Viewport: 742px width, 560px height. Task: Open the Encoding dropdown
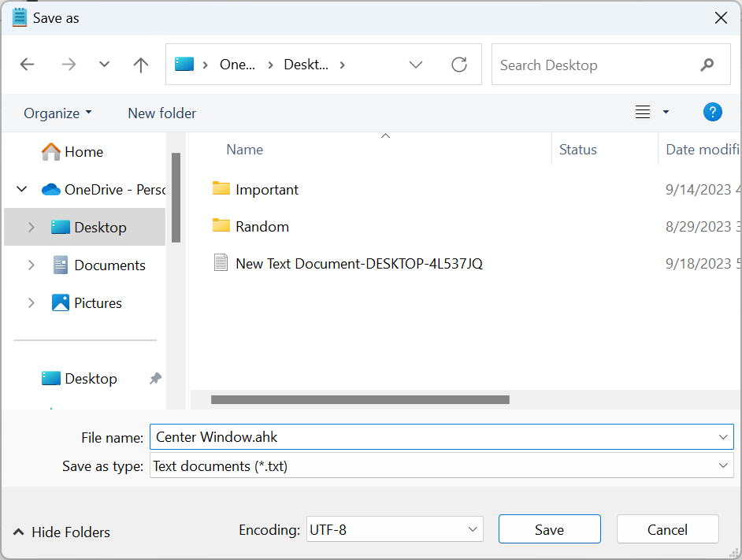pos(471,529)
